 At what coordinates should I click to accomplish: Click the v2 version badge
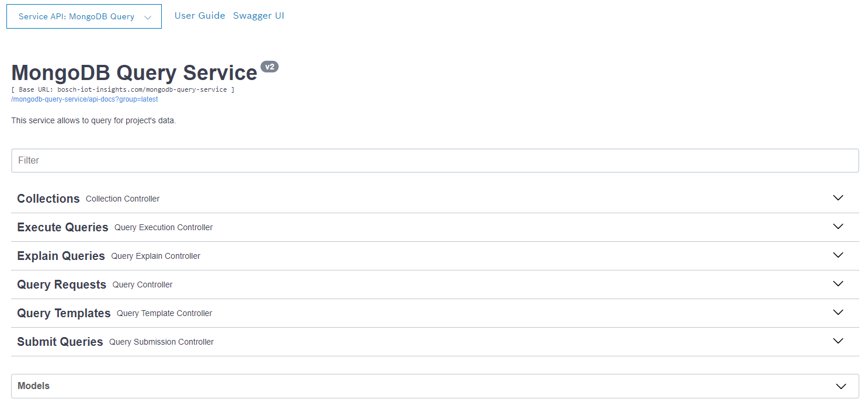tap(269, 67)
